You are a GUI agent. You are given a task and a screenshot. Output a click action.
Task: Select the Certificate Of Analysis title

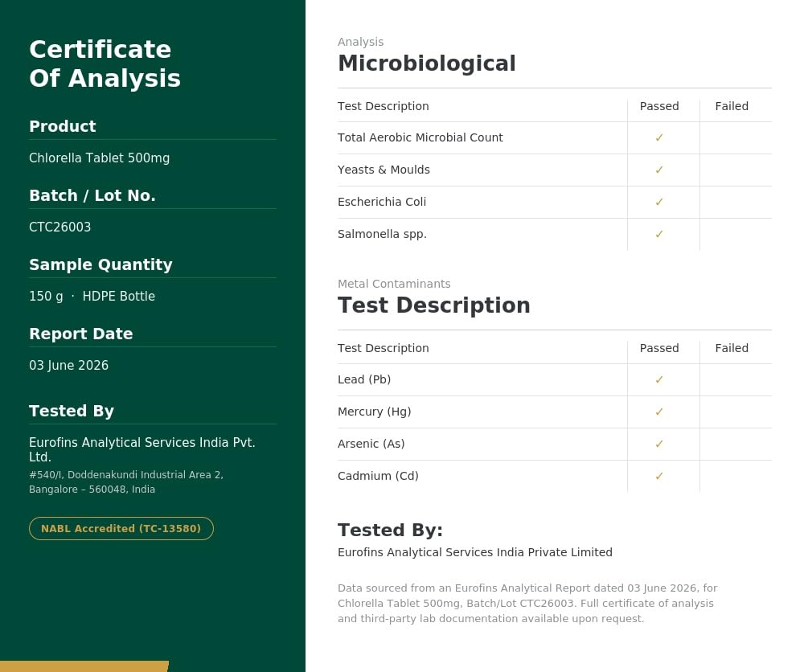[105, 64]
